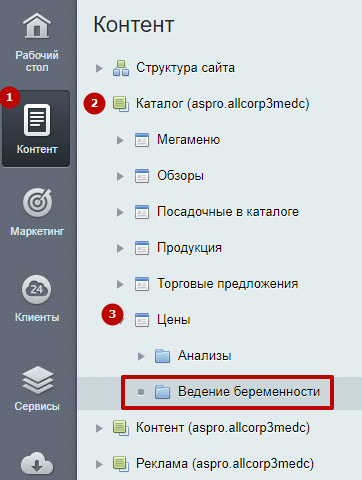Open the Маркетинг target icon
Viewport: 362px width, 480px height.
tap(37, 203)
